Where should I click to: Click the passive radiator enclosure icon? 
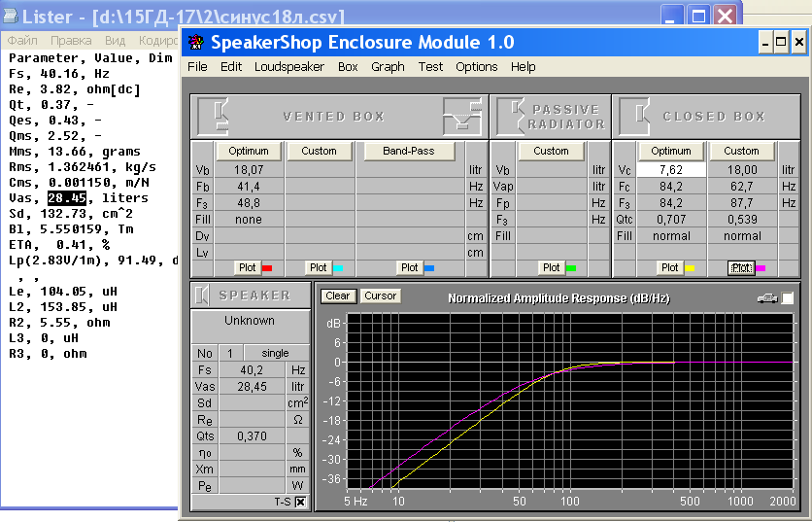click(x=511, y=117)
